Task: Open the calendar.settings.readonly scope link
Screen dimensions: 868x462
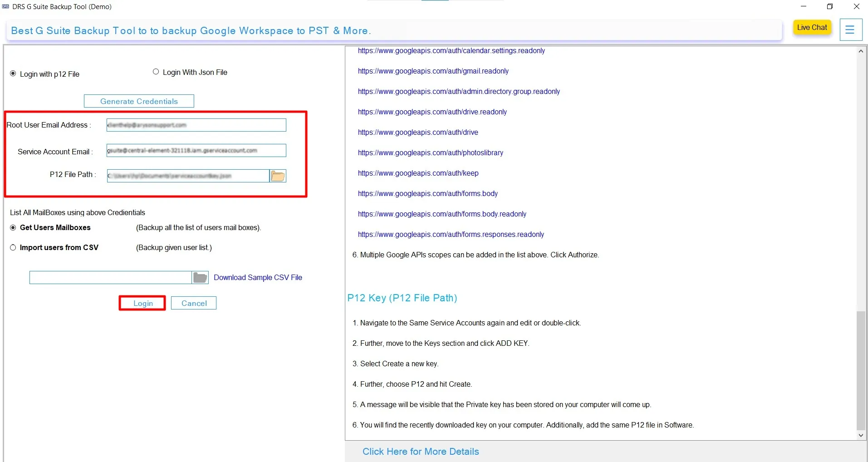Action: click(451, 51)
